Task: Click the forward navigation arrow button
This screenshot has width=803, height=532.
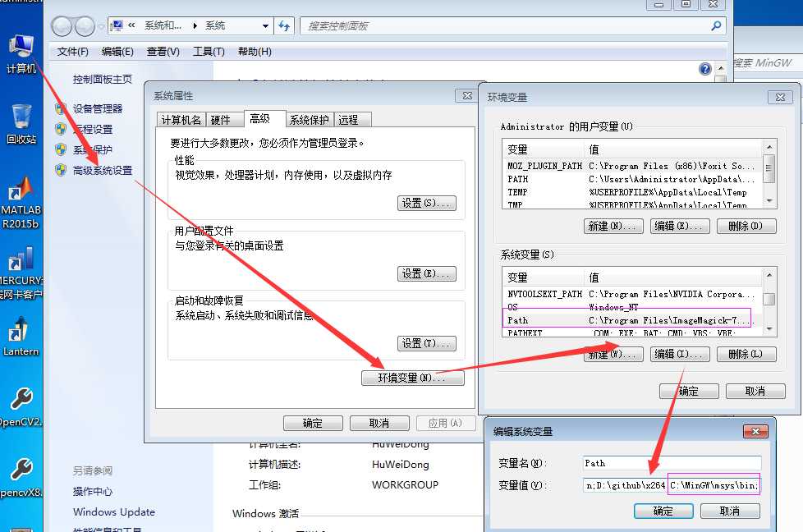Action: coord(85,26)
